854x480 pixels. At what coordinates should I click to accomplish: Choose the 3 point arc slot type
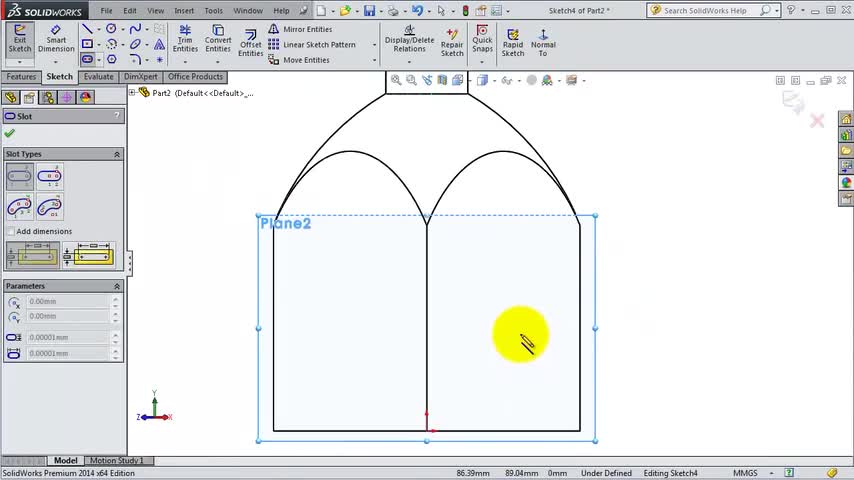click(x=20, y=207)
